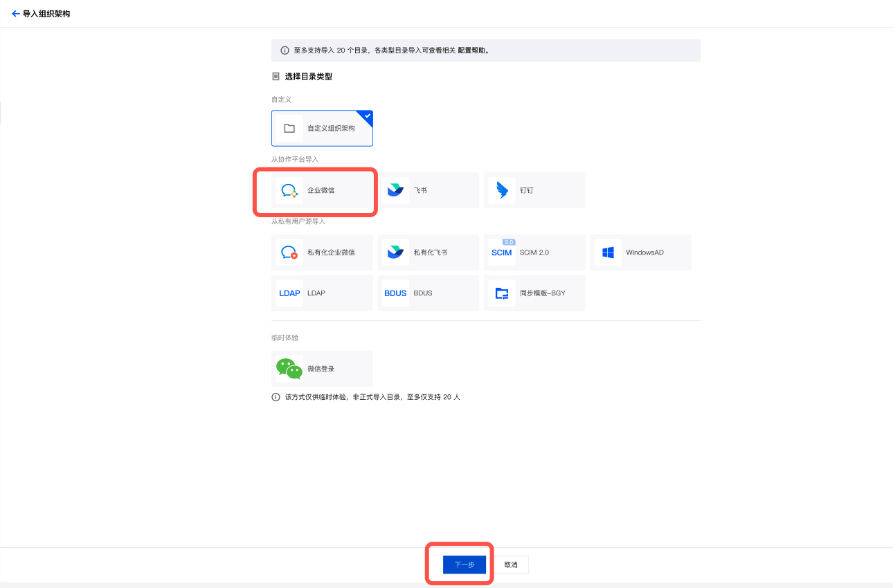Image resolution: width=893 pixels, height=588 pixels.
Task: Choose the green 微信登录 icon
Action: [289, 369]
